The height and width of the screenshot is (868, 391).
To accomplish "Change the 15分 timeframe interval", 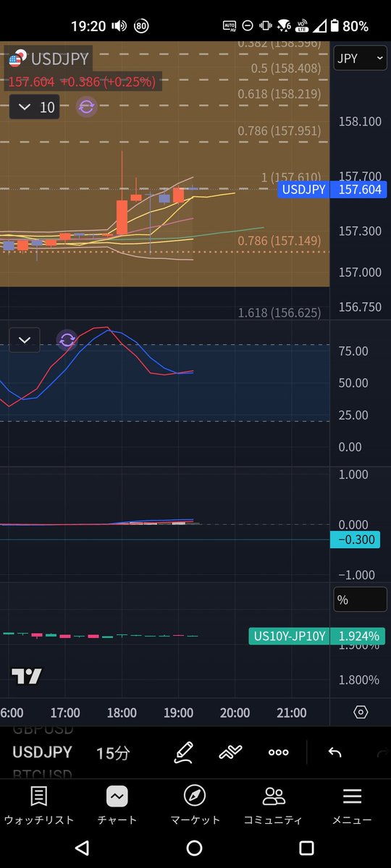I will tap(113, 752).
